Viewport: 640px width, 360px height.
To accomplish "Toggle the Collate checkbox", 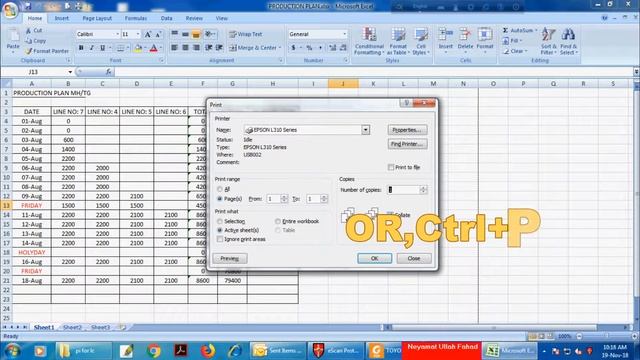I will pos(390,215).
